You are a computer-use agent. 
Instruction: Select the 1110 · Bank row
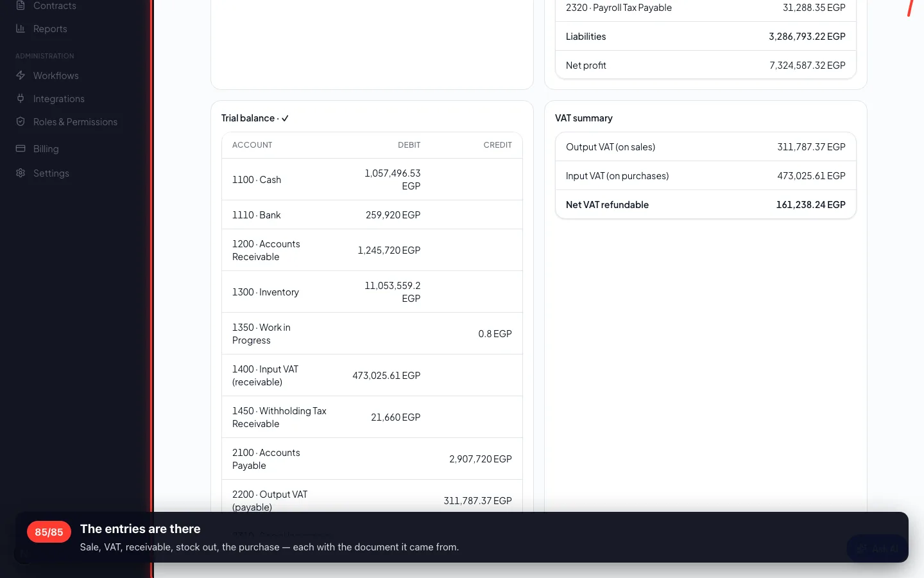click(x=372, y=215)
